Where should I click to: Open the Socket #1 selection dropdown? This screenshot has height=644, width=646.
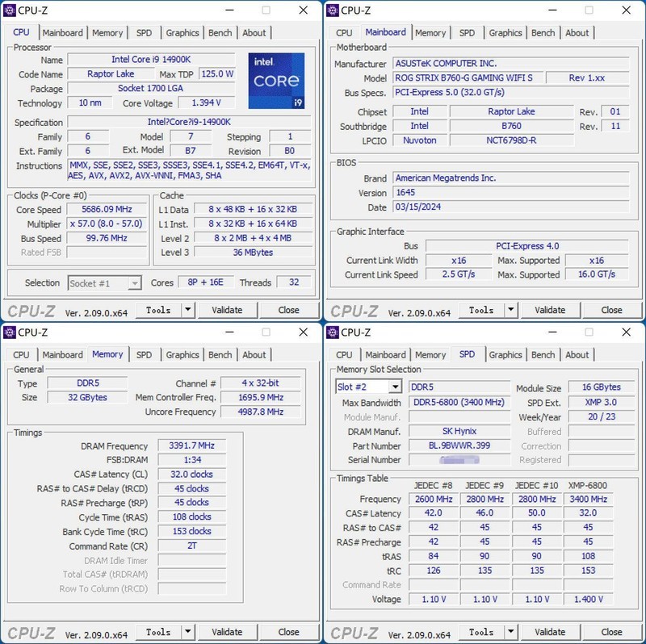tap(134, 282)
